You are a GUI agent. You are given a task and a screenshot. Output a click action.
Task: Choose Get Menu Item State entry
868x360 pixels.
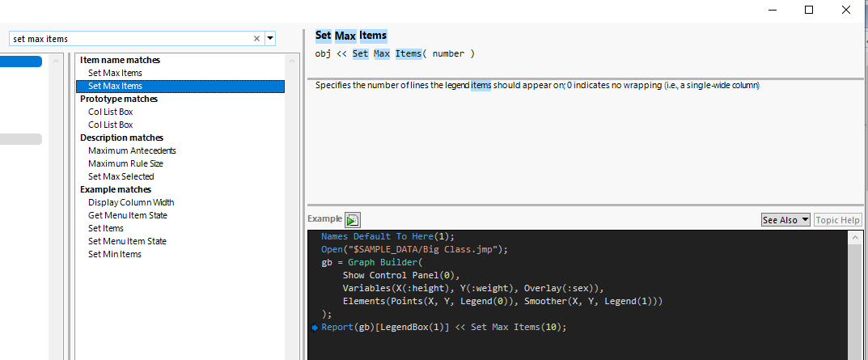pyautogui.click(x=127, y=215)
